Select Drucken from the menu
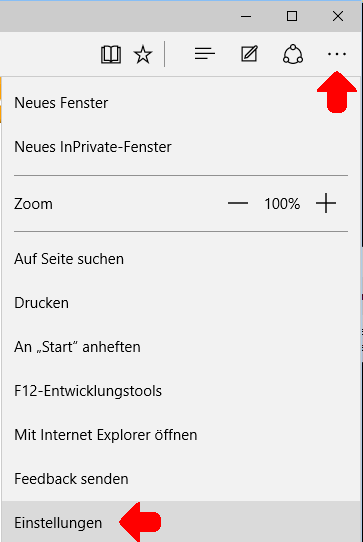This screenshot has width=363, height=542. pos(181,303)
